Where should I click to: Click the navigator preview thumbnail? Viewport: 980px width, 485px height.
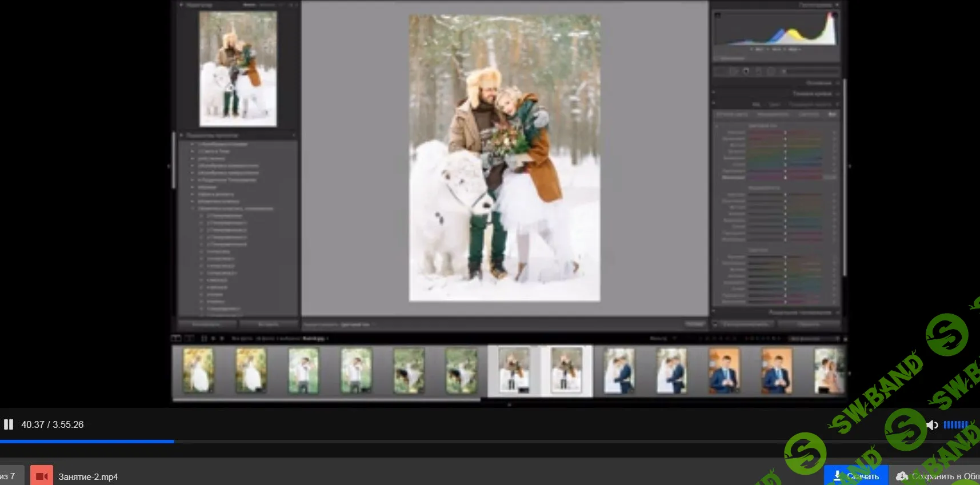[x=238, y=69]
